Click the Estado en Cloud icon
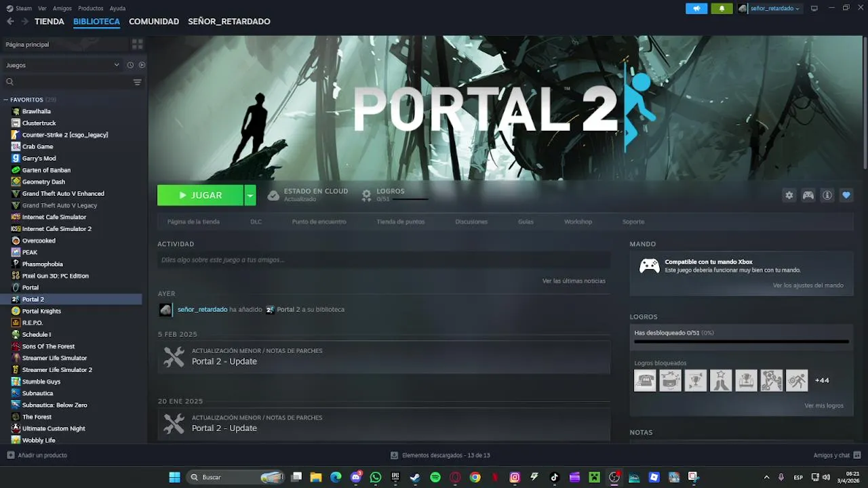868x488 pixels. 273,195
